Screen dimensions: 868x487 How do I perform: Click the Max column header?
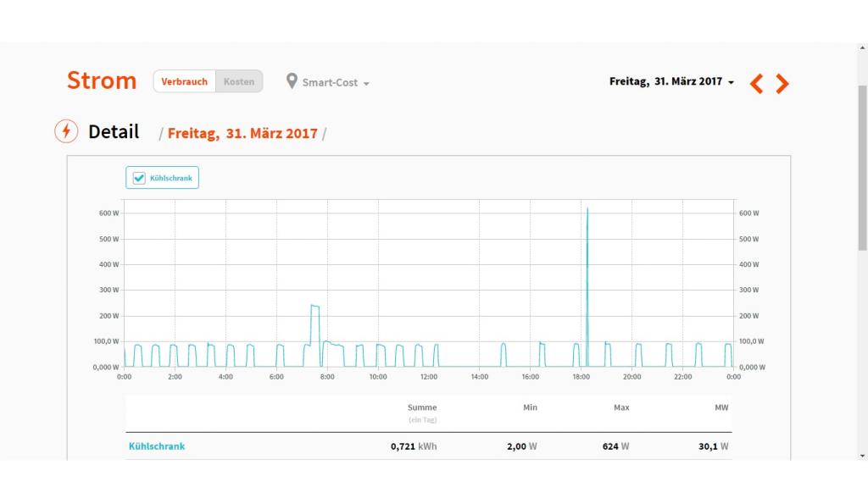[621, 407]
